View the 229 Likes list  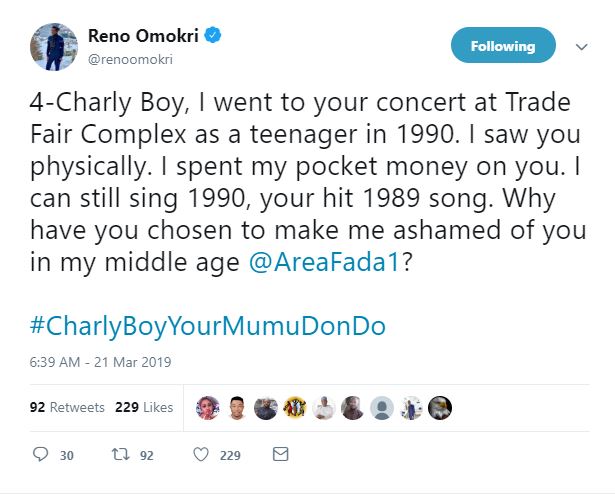tap(144, 407)
